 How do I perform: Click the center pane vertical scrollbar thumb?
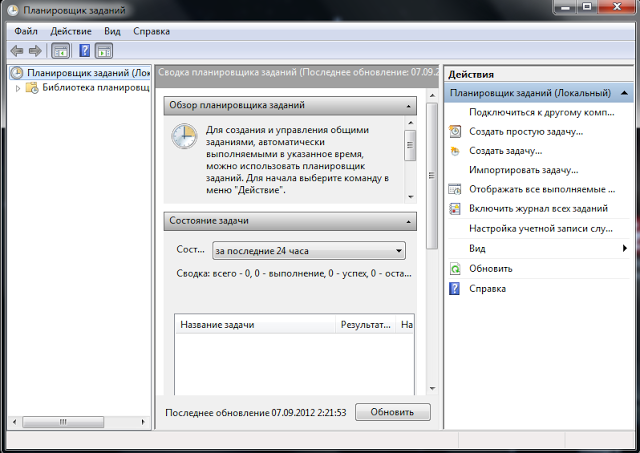432,175
